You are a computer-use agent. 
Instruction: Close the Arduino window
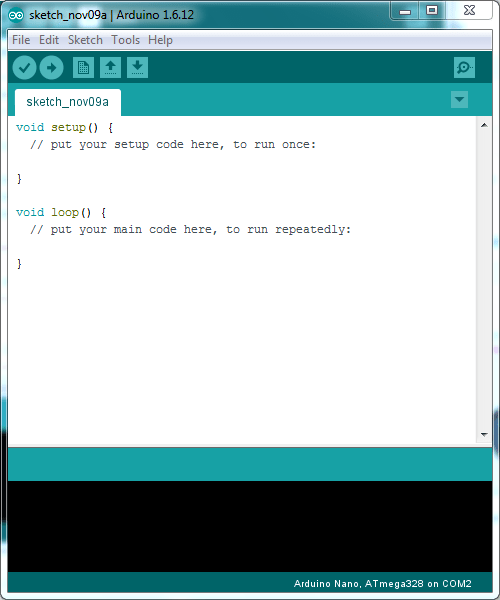tap(469, 11)
